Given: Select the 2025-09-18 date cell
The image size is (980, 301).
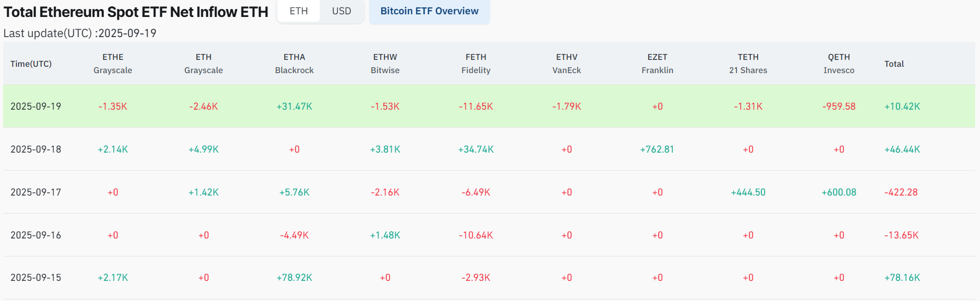Looking at the screenshot, I should coord(36,149).
